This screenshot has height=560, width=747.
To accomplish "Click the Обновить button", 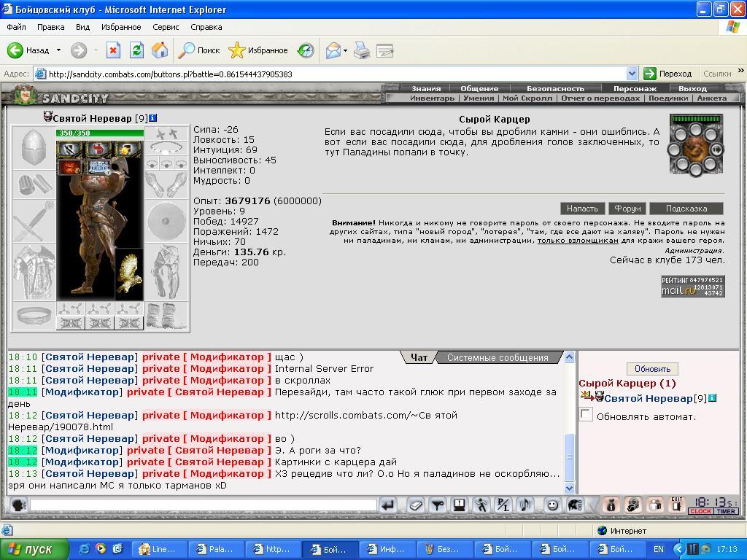I will pyautogui.click(x=652, y=369).
